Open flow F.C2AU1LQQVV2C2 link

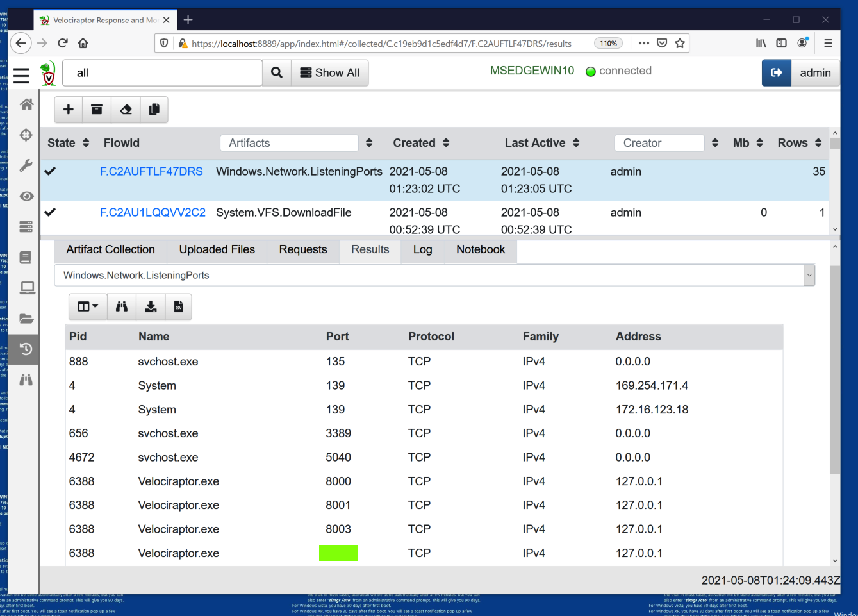153,213
